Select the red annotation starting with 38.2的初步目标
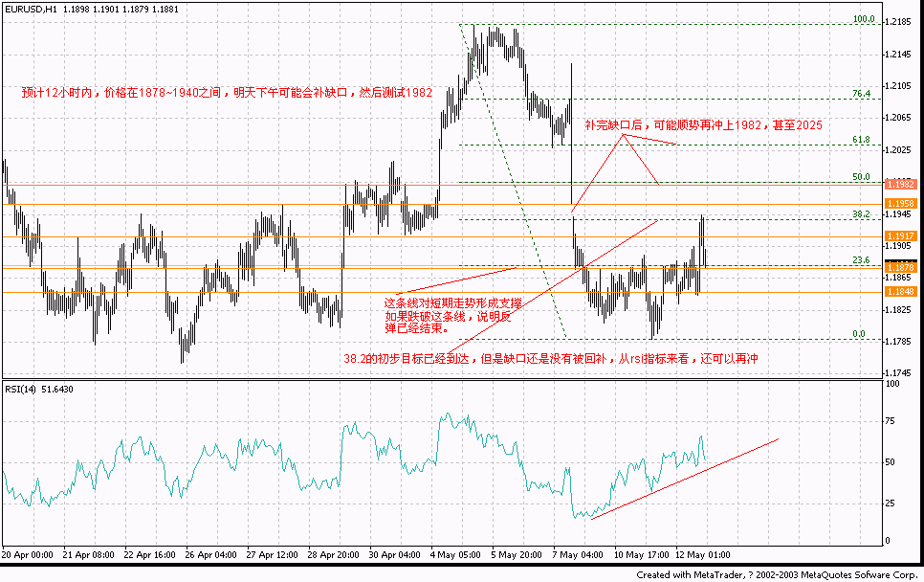Screen dimensions: 924x582 coord(550,358)
